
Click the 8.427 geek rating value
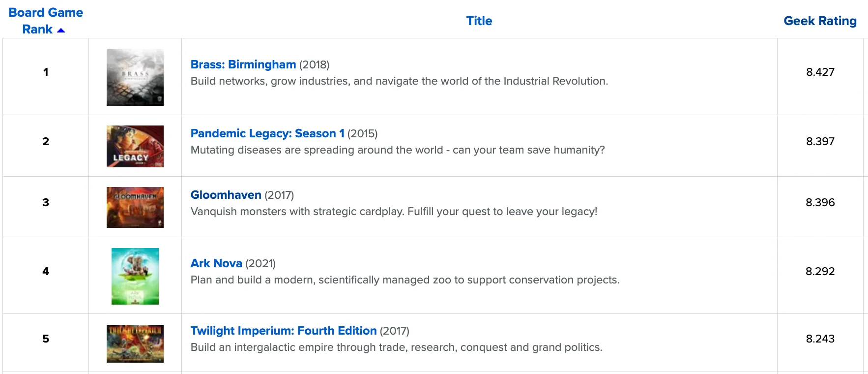tap(820, 72)
